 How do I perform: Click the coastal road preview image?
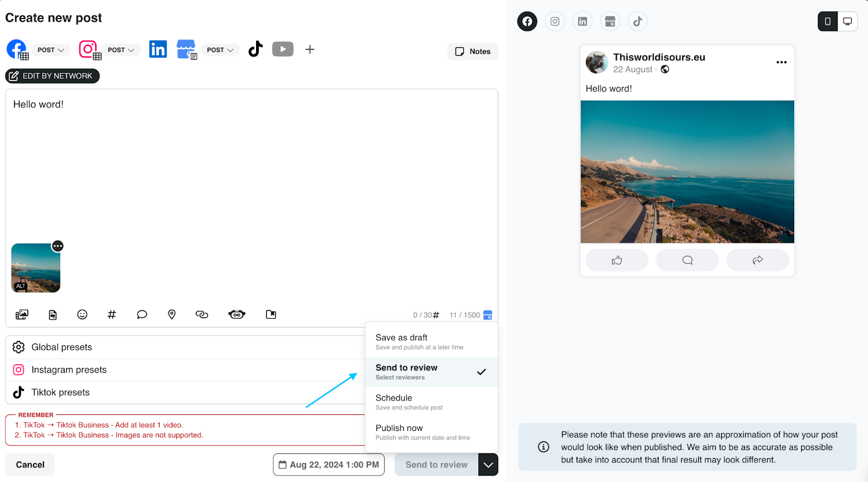pyautogui.click(x=687, y=172)
